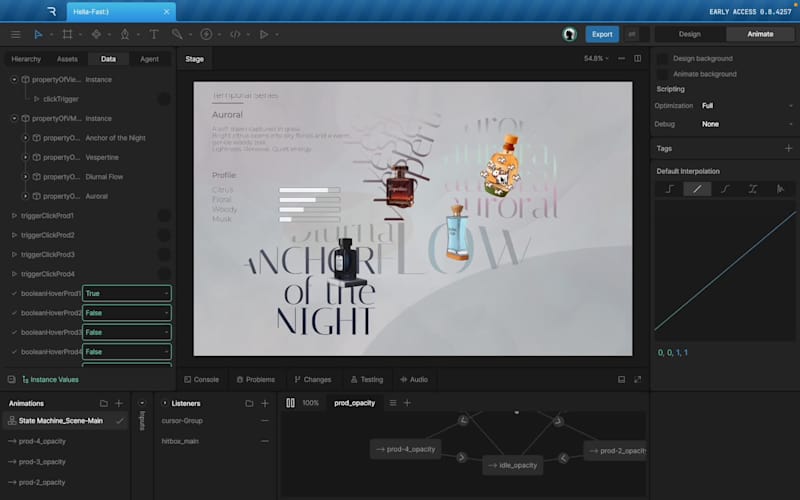
Task: Open the hamburger main menu
Action: click(x=16, y=34)
